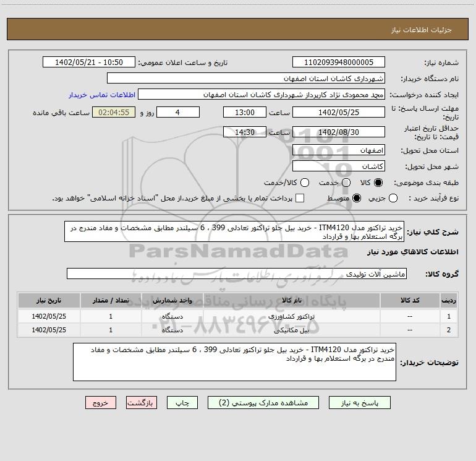Click the deadline time 13:00 field
Screen dimensions: 476x461
tap(245, 112)
